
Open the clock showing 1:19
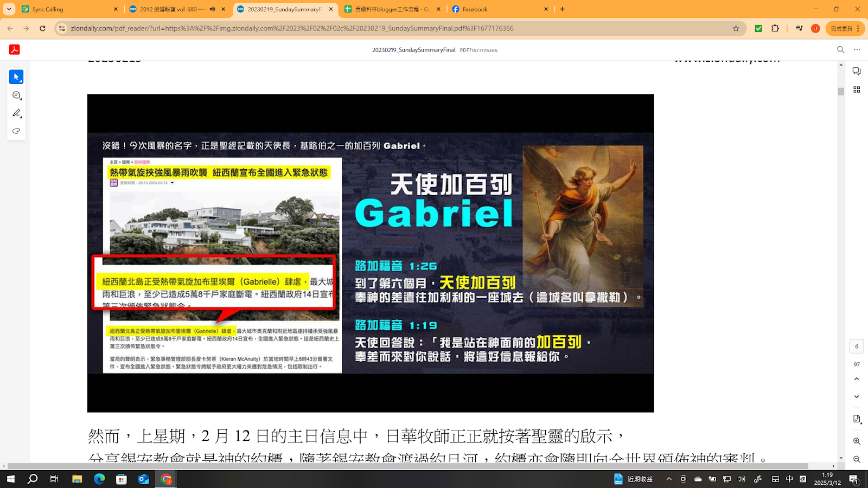click(827, 479)
